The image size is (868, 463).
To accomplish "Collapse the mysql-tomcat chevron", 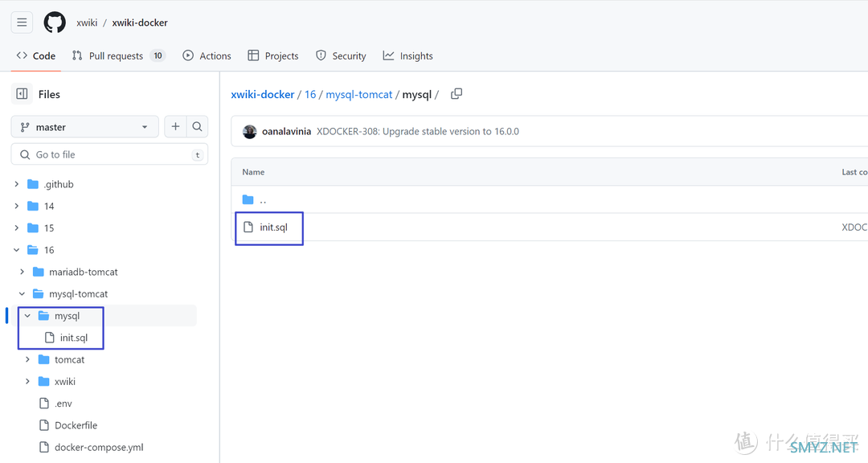I will 23,294.
